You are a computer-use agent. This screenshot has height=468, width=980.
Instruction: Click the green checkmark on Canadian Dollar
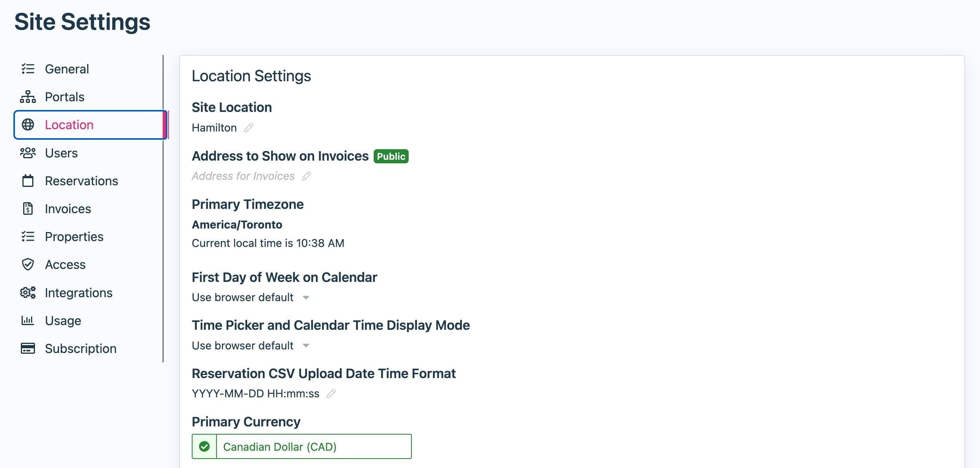pos(204,446)
